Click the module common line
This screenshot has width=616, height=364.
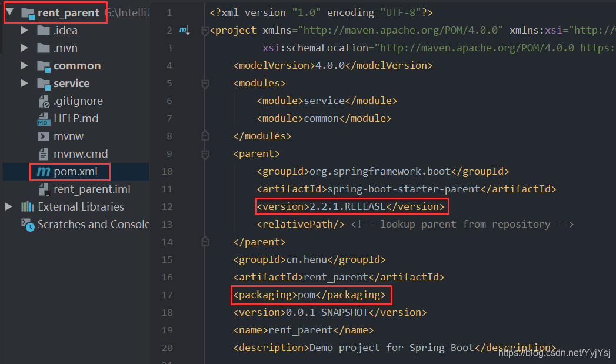point(324,119)
